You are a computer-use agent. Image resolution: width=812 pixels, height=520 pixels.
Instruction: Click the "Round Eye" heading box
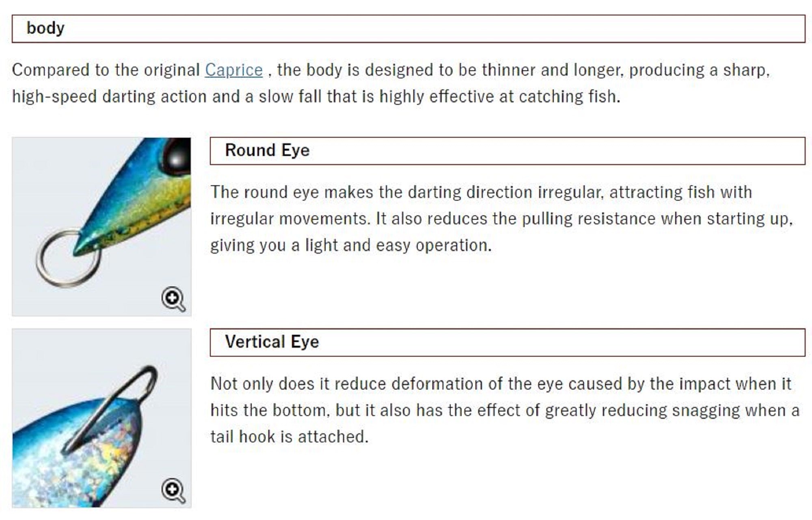pyautogui.click(x=508, y=151)
